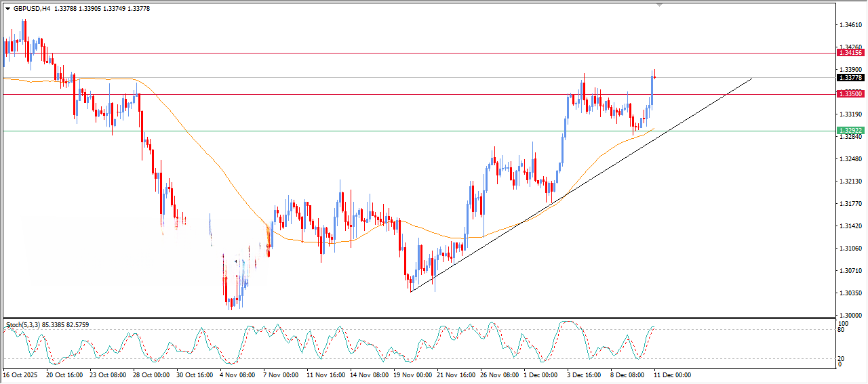Viewport: 868px width, 384px height.
Task: Select the green 1.32922 price label
Action: click(850, 131)
